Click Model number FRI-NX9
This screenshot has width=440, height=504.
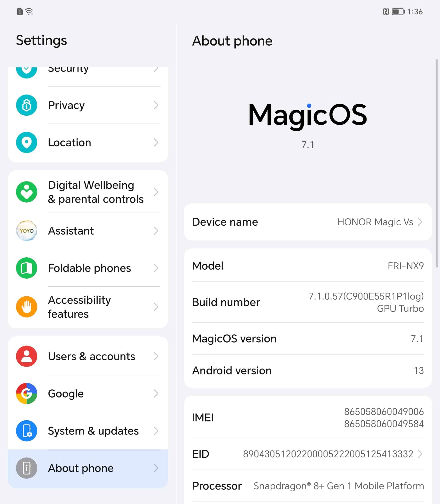pos(308,266)
